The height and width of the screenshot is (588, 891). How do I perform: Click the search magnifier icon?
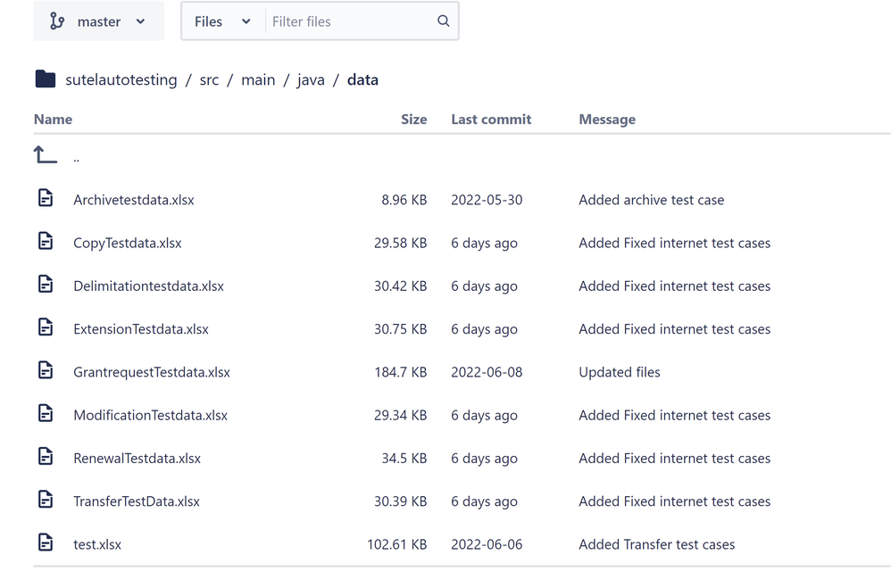444,21
